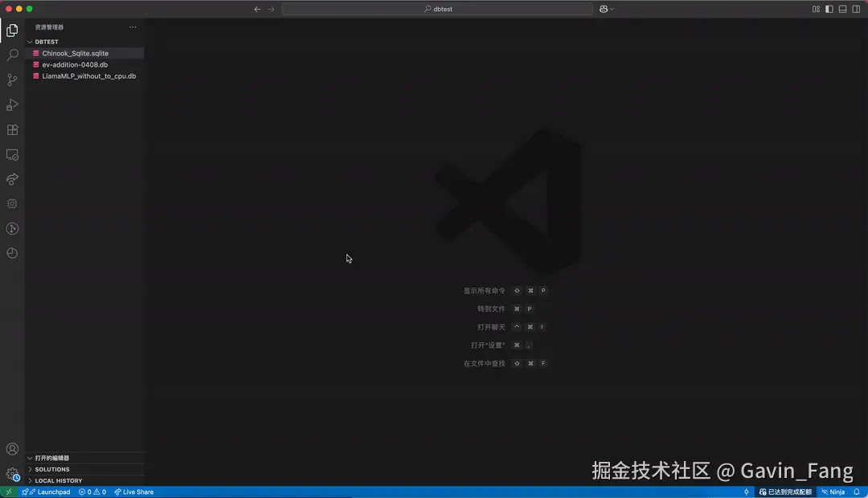Click the commit graph icon in status bar
Image resolution: width=868 pixels, height=498 pixels.
point(746,492)
